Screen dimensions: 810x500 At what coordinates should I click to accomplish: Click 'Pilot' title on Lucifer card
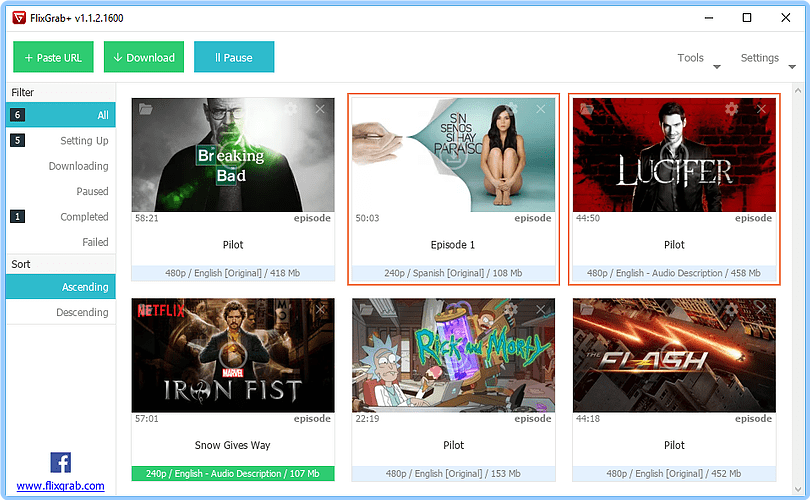tap(674, 245)
